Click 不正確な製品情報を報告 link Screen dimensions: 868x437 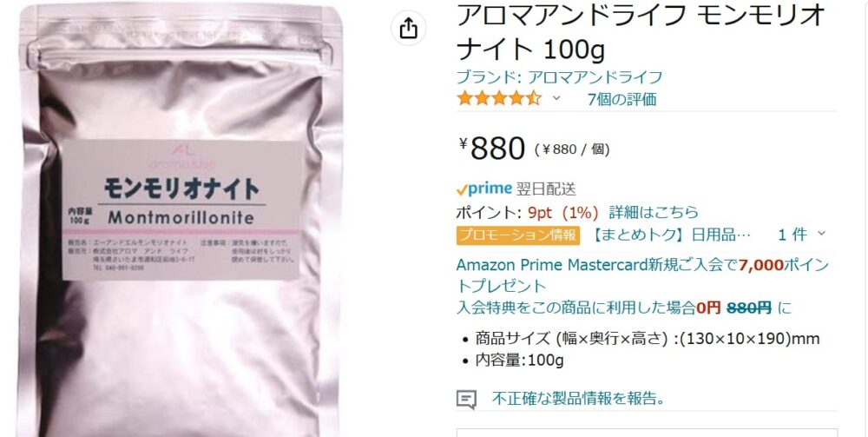(578, 398)
